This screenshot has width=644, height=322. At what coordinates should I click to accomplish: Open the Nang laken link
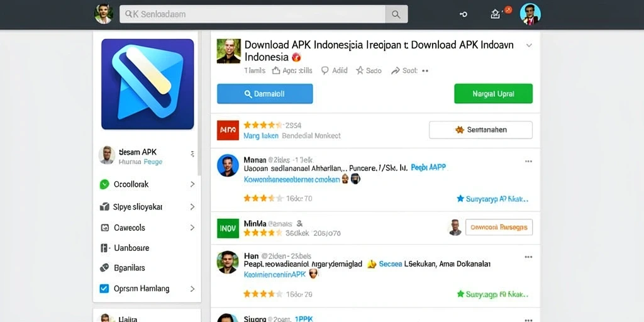click(x=261, y=136)
